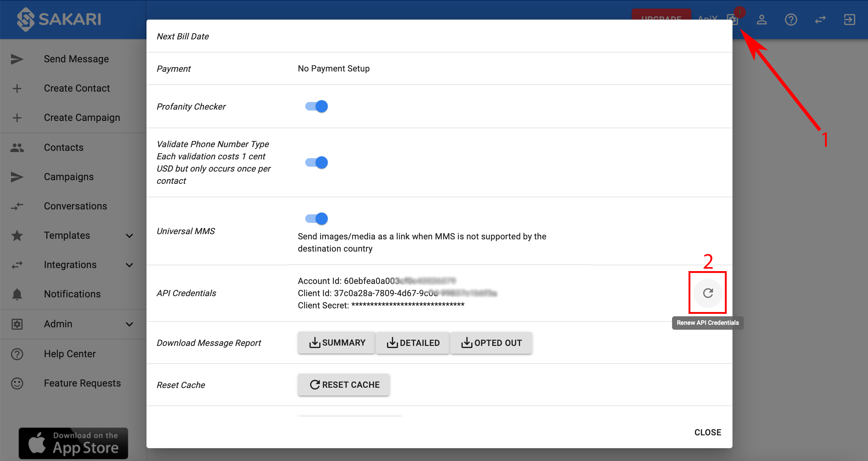Click the Download Message Report label
Image resolution: width=868 pixels, height=461 pixels.
click(x=209, y=343)
